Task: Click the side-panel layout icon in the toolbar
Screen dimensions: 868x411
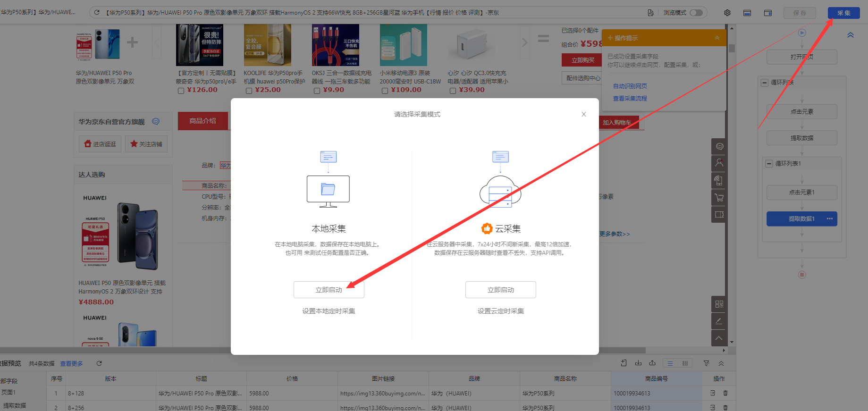Action: coord(768,13)
